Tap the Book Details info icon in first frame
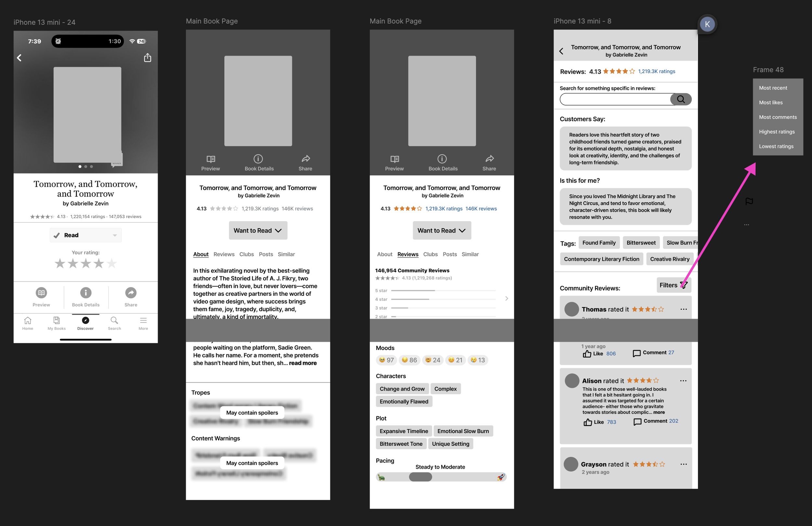The height and width of the screenshot is (526, 812). (86, 293)
